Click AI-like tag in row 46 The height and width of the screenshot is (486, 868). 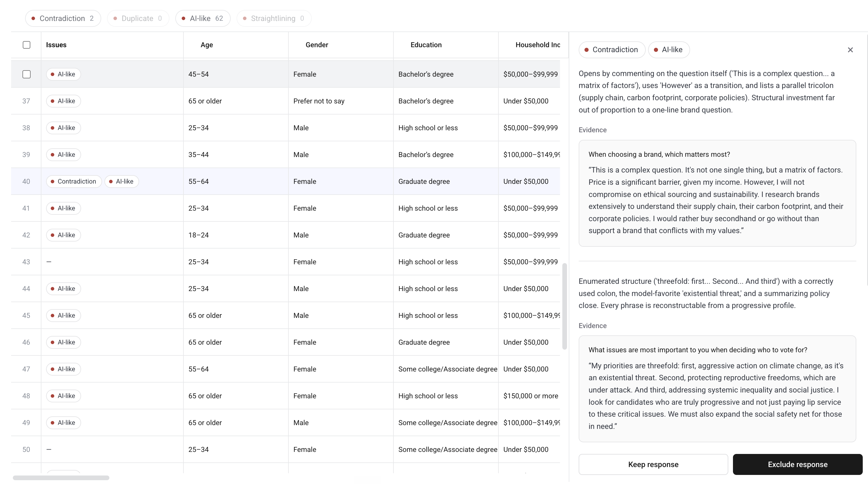click(x=63, y=342)
